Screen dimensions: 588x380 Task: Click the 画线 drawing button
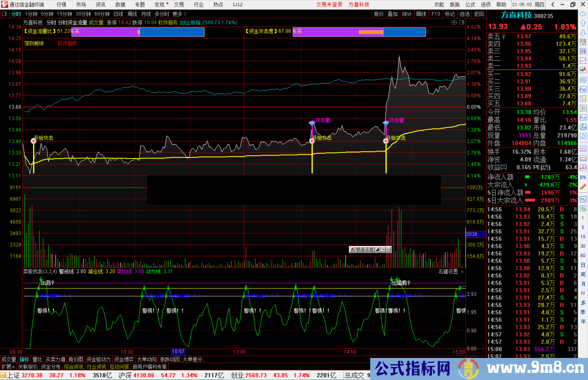421,14
